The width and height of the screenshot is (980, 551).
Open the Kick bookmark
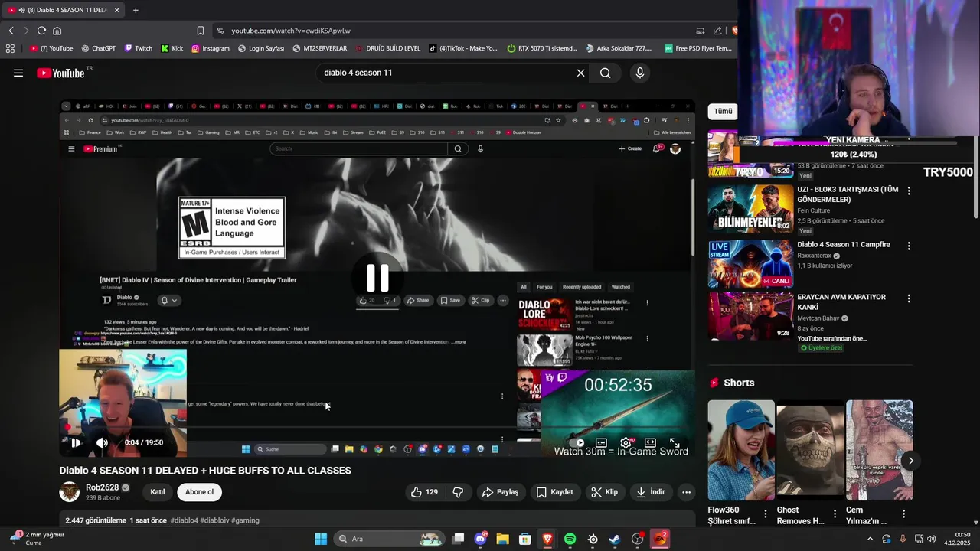pos(172,48)
